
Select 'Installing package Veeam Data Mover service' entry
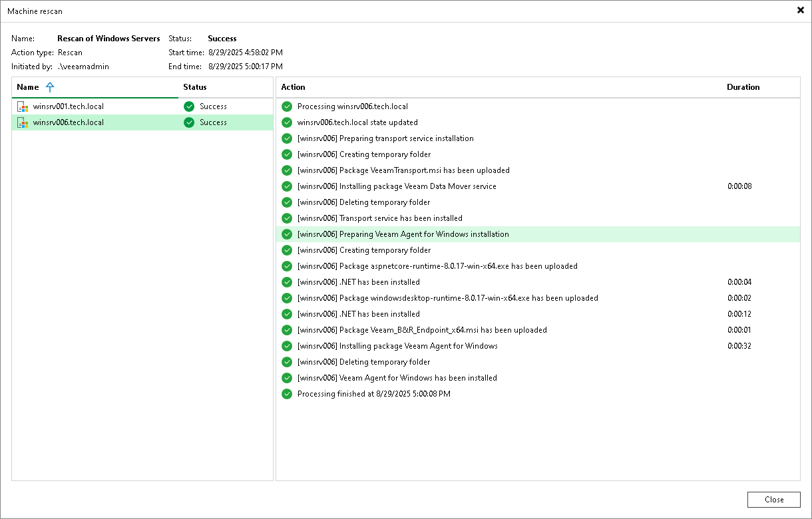point(538,186)
